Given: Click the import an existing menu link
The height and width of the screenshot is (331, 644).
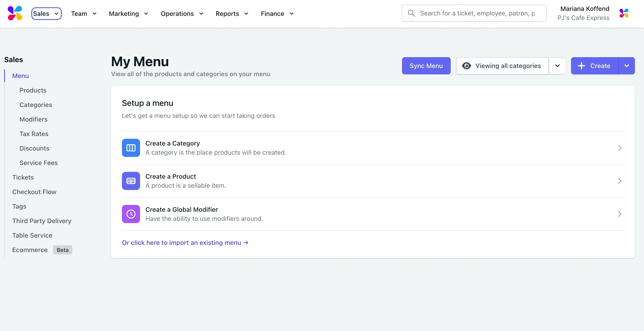Looking at the screenshot, I should [x=185, y=243].
